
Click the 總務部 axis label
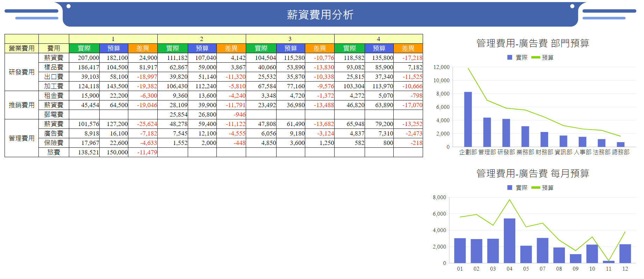tap(621, 152)
